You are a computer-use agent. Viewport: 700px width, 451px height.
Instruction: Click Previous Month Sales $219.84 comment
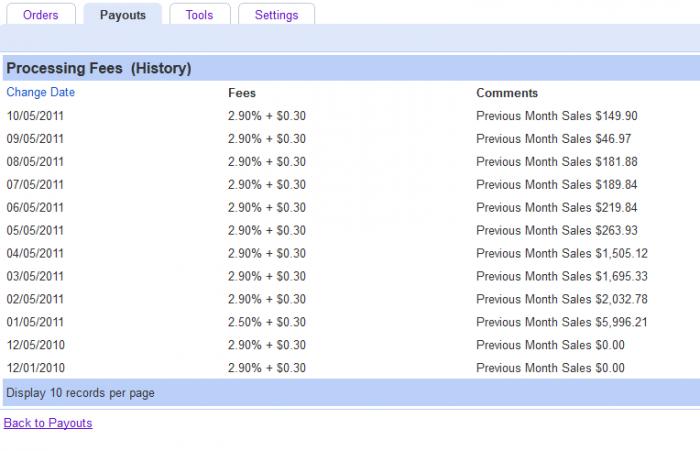557,207
